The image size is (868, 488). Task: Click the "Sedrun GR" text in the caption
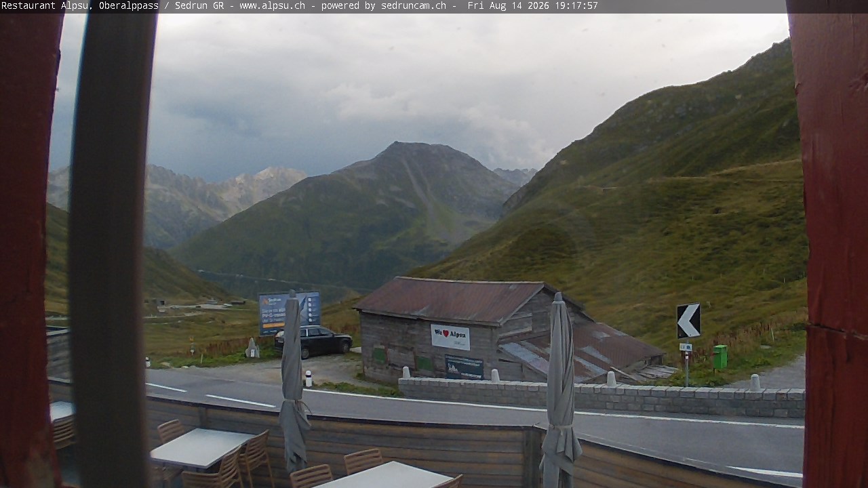point(199,6)
